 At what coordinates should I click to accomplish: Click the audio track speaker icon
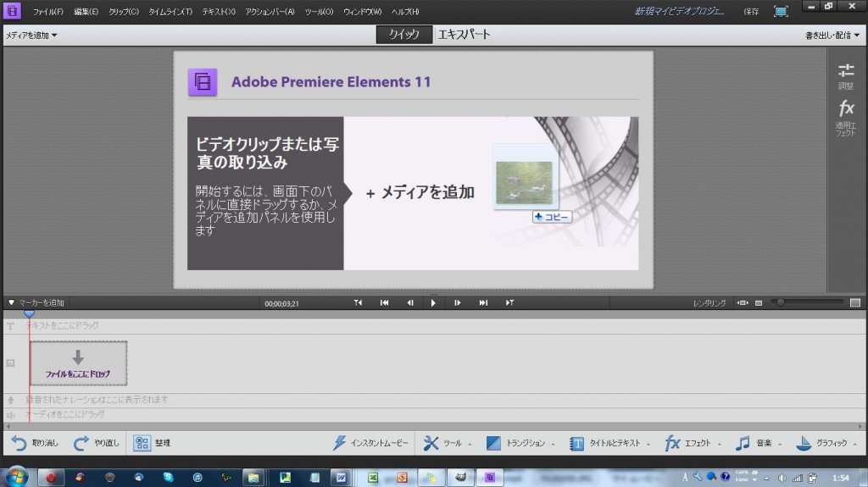click(x=10, y=414)
